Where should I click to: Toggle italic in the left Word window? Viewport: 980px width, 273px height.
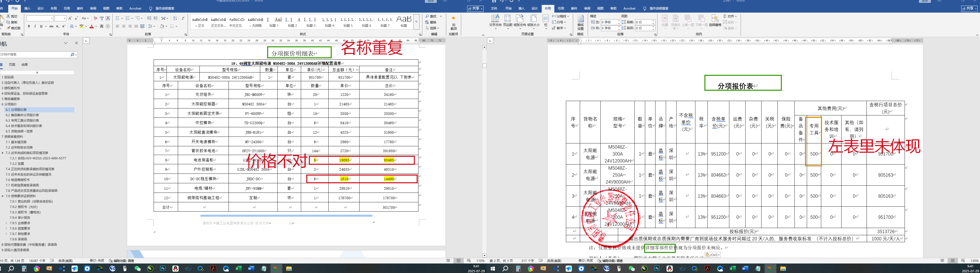pos(35,26)
